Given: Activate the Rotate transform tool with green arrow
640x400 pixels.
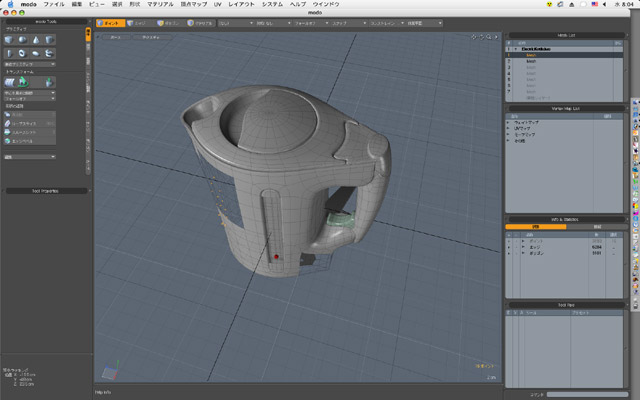Looking at the screenshot, I should (x=23, y=82).
